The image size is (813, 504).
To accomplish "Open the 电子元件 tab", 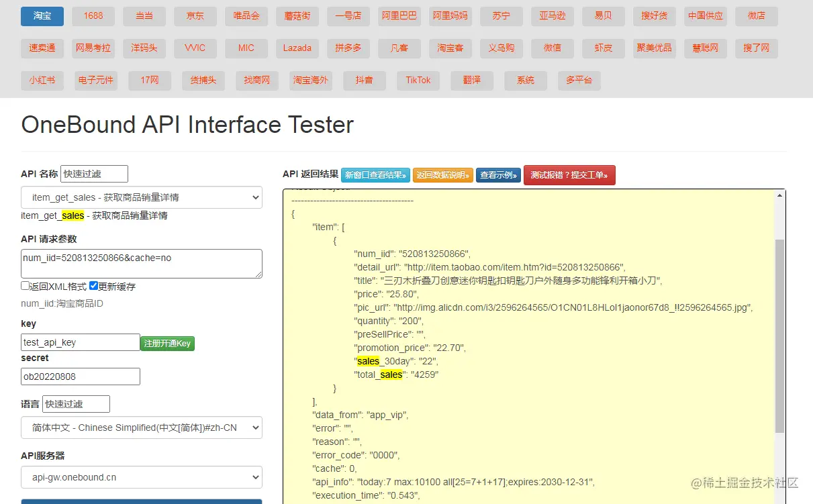I will pos(96,81).
